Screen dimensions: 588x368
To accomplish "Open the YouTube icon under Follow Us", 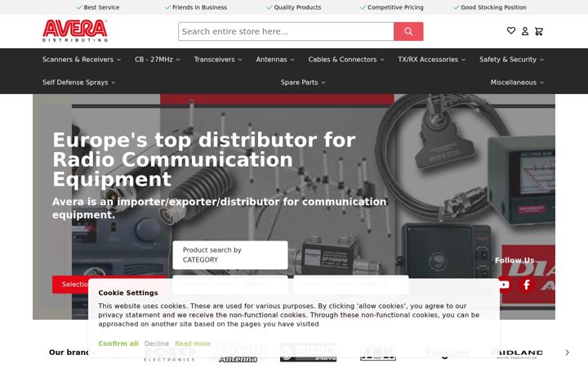I will (504, 285).
